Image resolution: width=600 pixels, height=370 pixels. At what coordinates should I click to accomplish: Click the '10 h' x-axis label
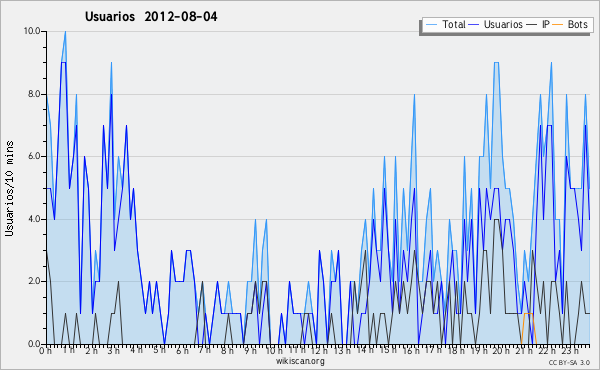pyautogui.click(x=274, y=351)
